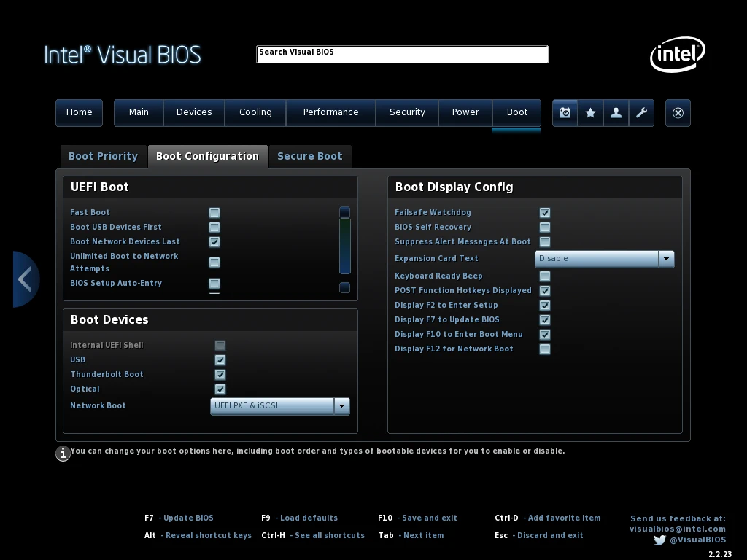
Task: Open favorites via star icon
Action: tap(590, 113)
